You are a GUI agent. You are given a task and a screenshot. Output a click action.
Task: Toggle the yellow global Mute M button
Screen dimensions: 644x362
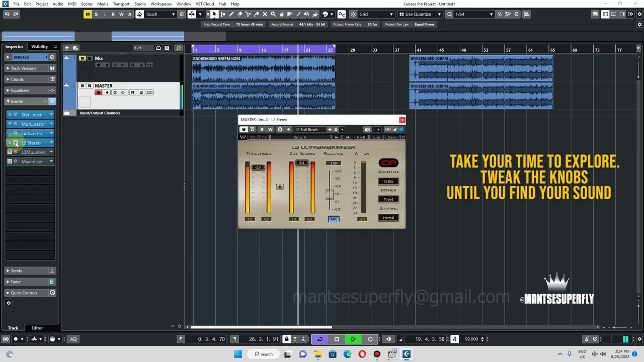88,14
